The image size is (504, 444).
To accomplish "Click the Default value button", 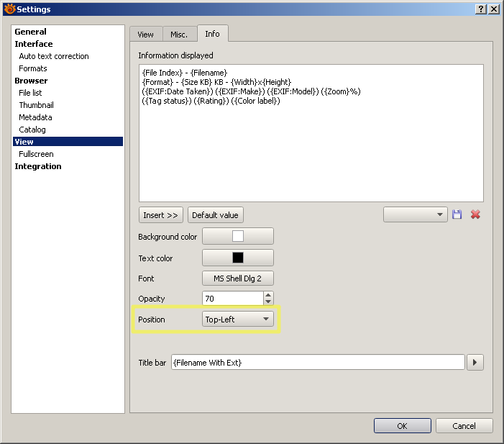I will 215,215.
